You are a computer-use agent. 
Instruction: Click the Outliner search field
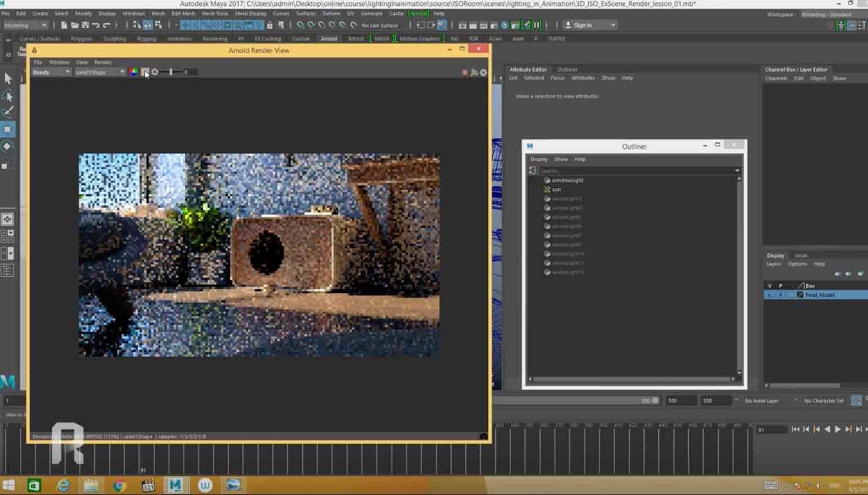[x=636, y=170]
